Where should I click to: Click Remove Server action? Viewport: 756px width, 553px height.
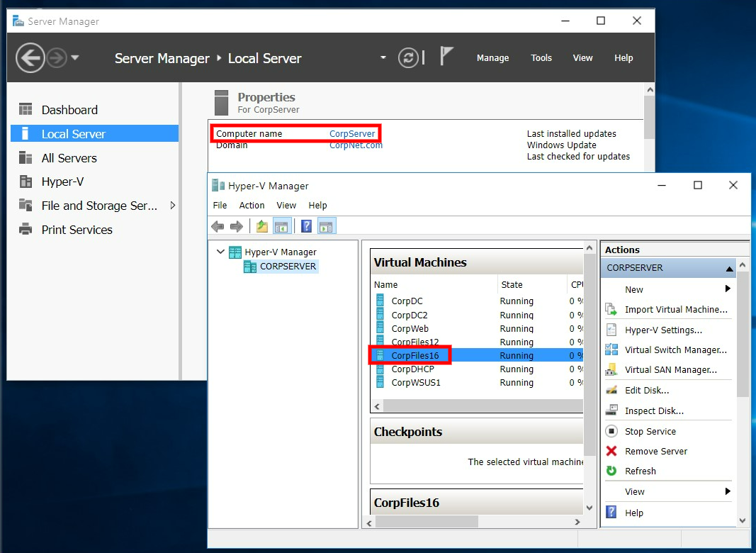coord(667,451)
